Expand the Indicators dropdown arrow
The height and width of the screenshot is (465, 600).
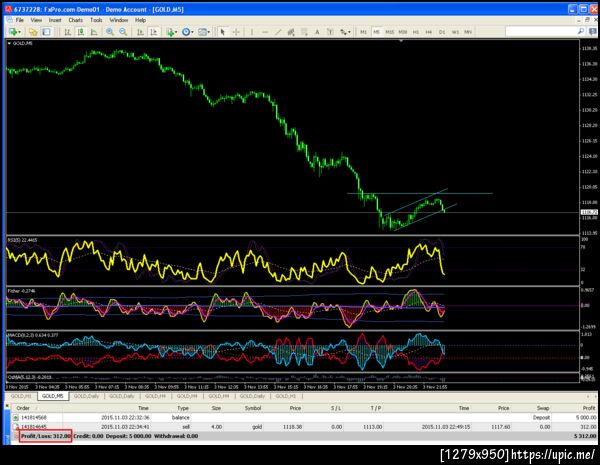coord(176,32)
